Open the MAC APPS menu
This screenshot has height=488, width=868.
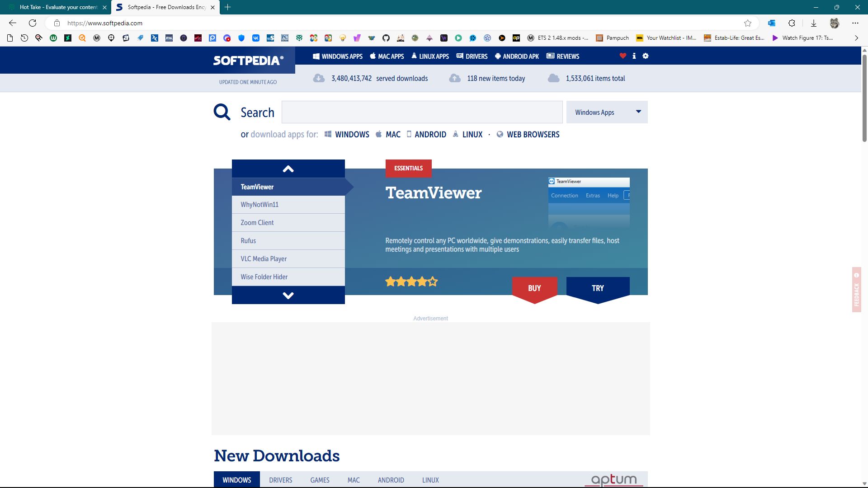pyautogui.click(x=387, y=56)
